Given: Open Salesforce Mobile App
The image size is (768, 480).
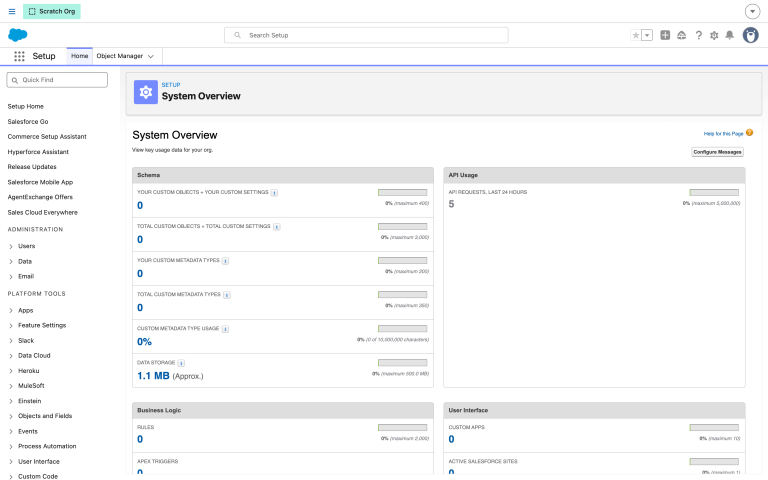Looking at the screenshot, I should click(x=40, y=182).
